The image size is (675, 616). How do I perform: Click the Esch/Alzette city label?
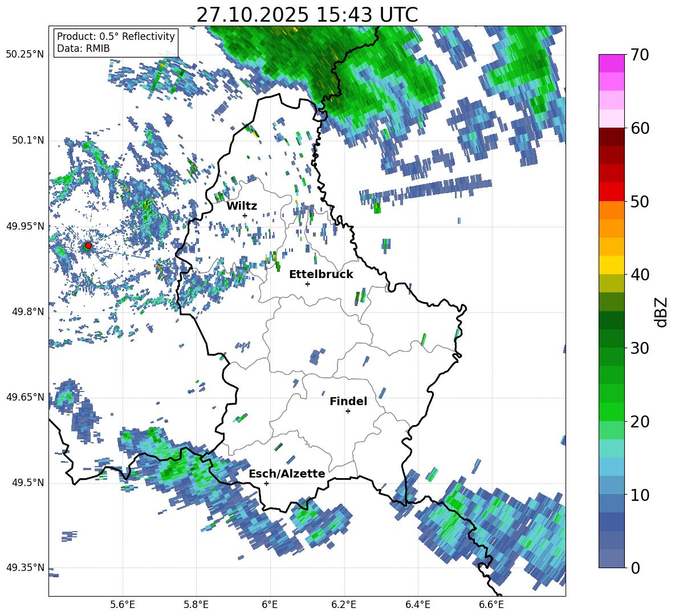(287, 474)
